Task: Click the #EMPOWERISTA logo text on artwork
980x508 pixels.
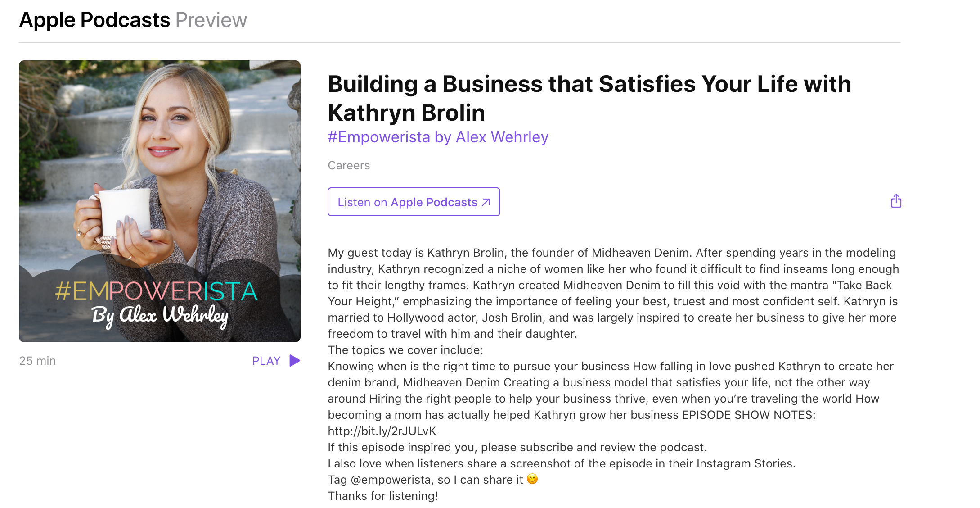Action: [x=156, y=291]
